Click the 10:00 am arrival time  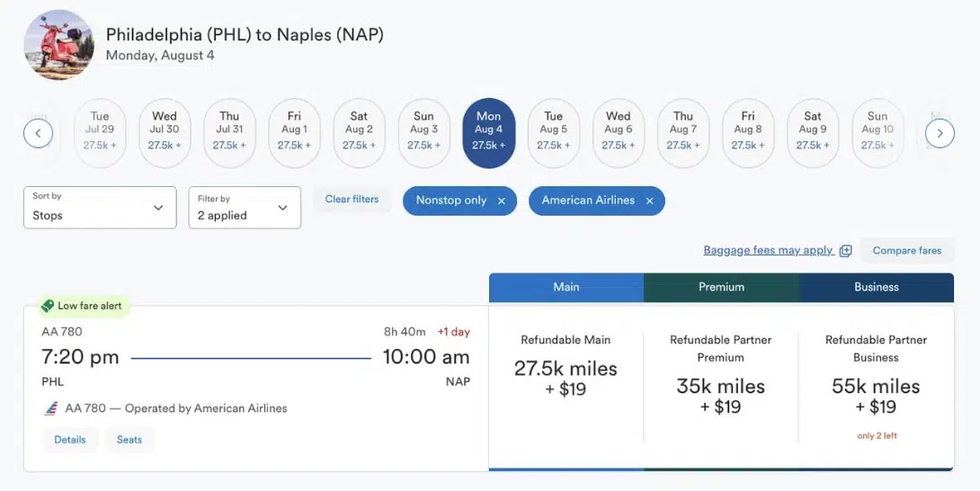click(426, 357)
